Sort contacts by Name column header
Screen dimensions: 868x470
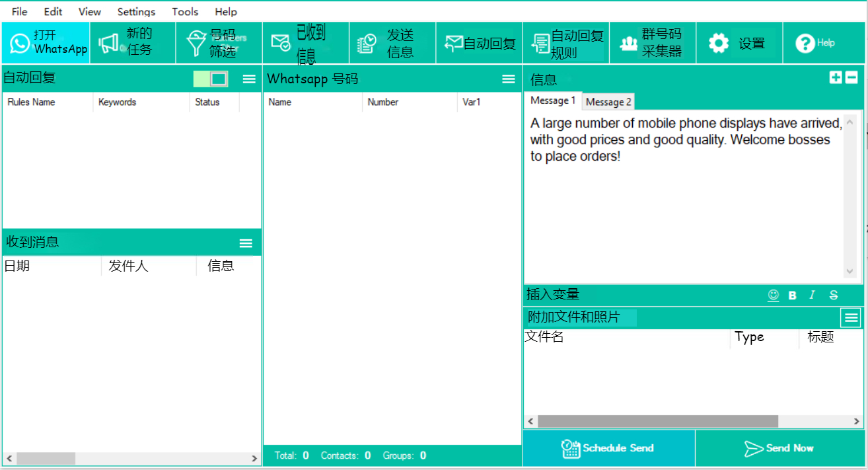coord(313,102)
